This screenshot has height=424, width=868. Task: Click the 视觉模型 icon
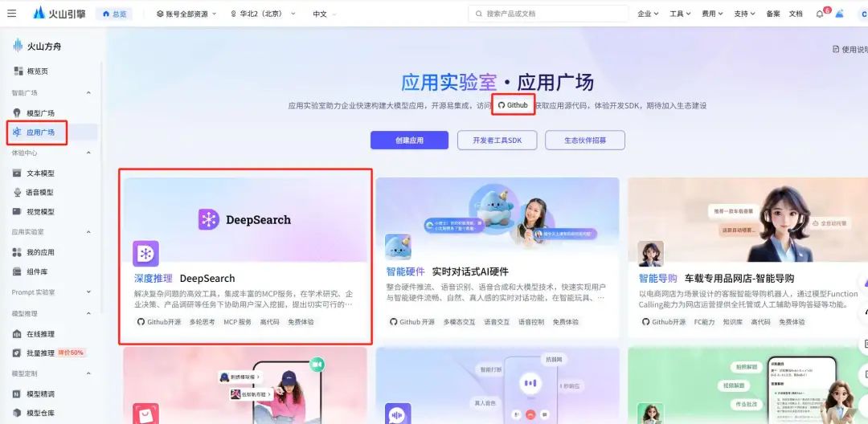coord(17,212)
